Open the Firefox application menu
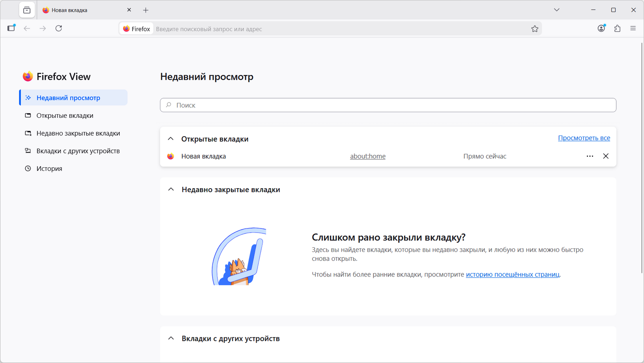Viewport: 644px width, 363px height. tap(633, 28)
